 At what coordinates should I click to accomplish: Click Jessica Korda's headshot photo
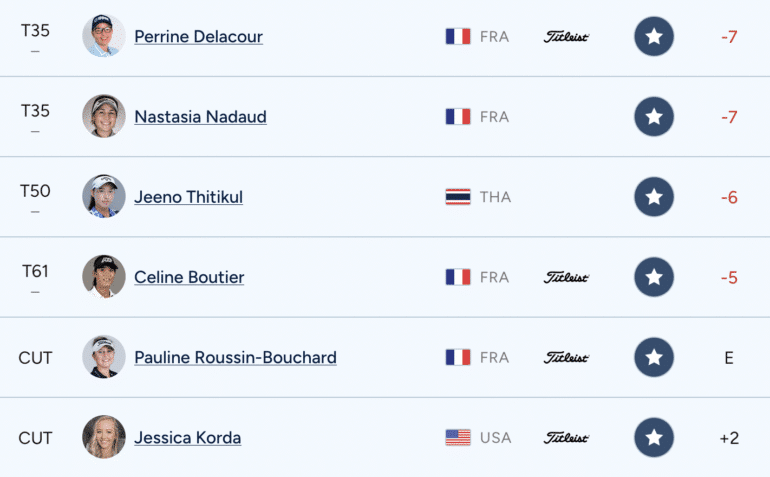(x=104, y=436)
